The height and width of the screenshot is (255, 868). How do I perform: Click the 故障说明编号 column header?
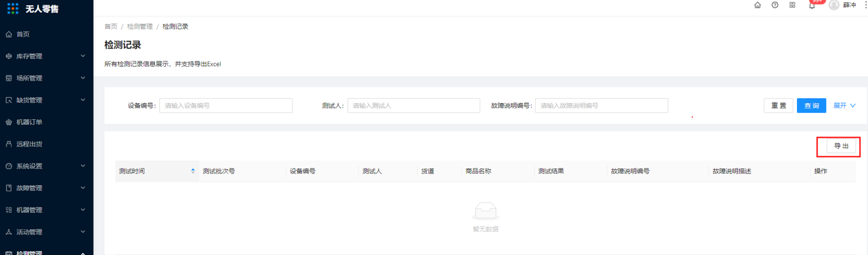click(x=658, y=171)
